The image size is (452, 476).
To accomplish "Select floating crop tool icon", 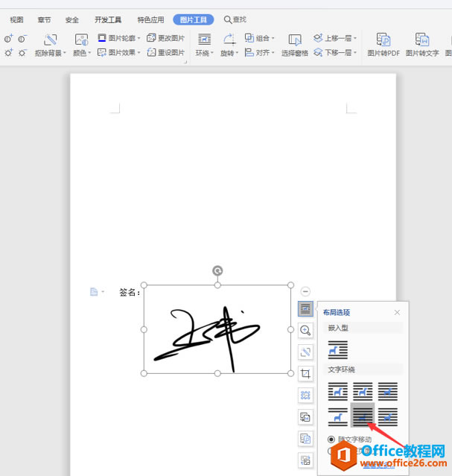I will click(305, 374).
